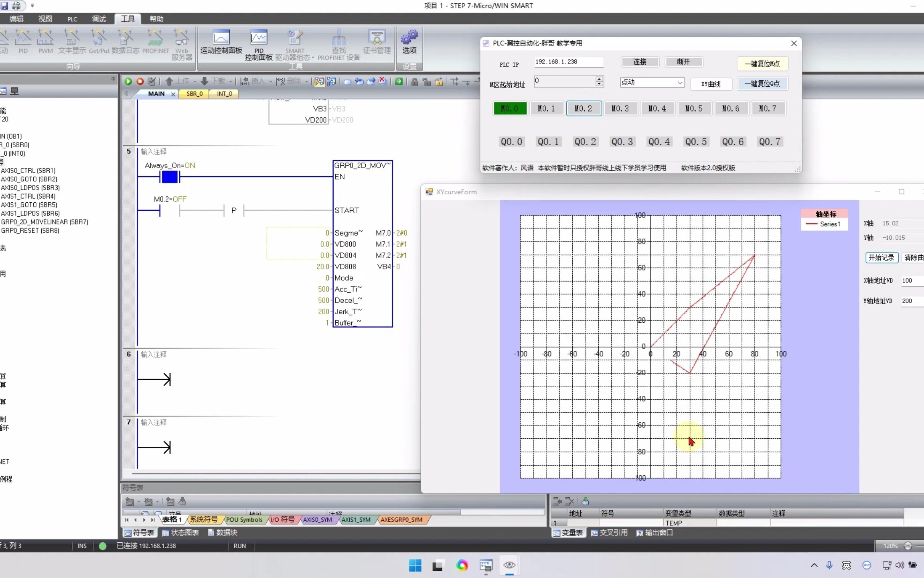Click the Series1 red legend swatch

pos(811,224)
